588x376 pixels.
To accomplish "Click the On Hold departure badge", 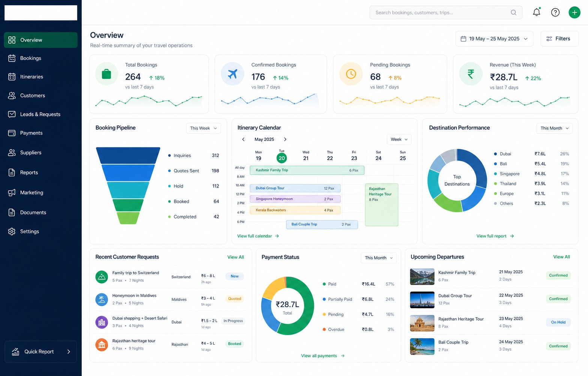I will pyautogui.click(x=558, y=322).
